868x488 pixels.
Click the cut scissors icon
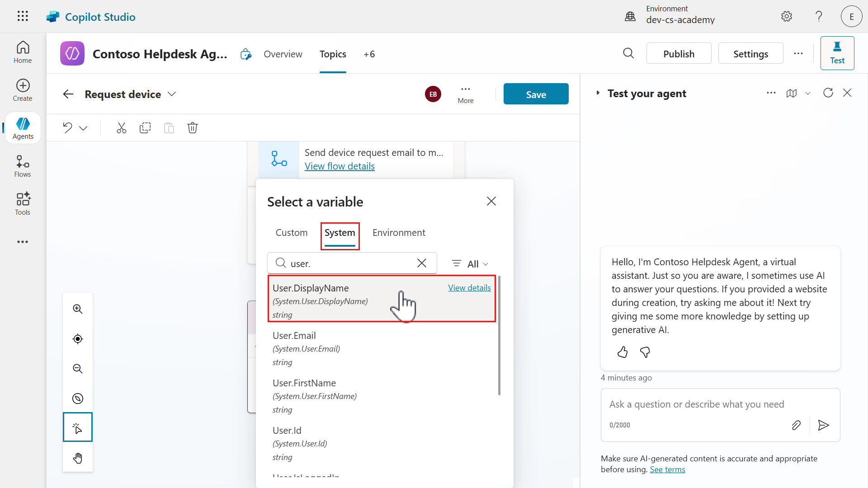tap(121, 128)
